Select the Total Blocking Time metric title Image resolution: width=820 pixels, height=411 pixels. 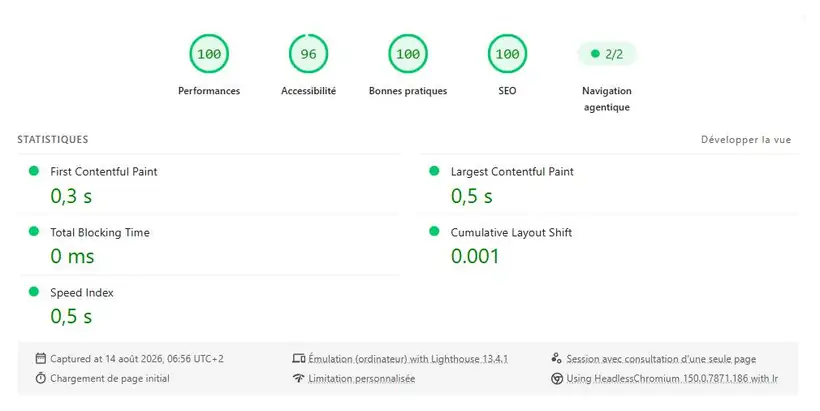(x=100, y=232)
